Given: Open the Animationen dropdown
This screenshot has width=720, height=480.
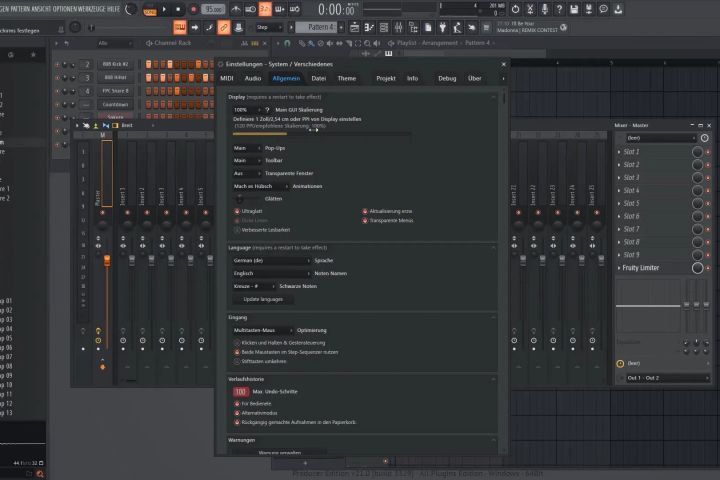Looking at the screenshot, I should point(261,186).
